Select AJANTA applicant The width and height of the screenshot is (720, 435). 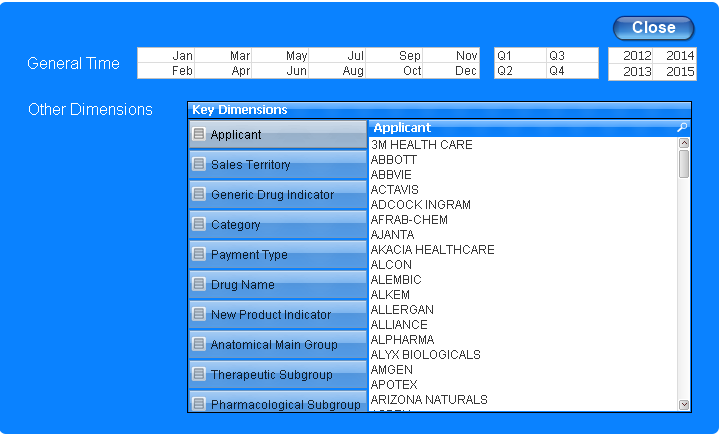523,235
